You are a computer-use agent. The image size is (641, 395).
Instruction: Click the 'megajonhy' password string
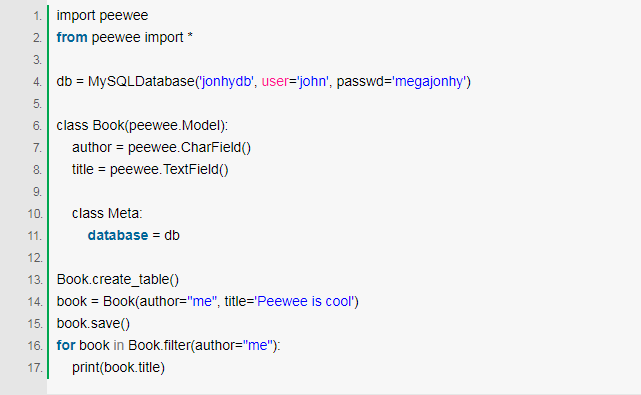(429, 81)
